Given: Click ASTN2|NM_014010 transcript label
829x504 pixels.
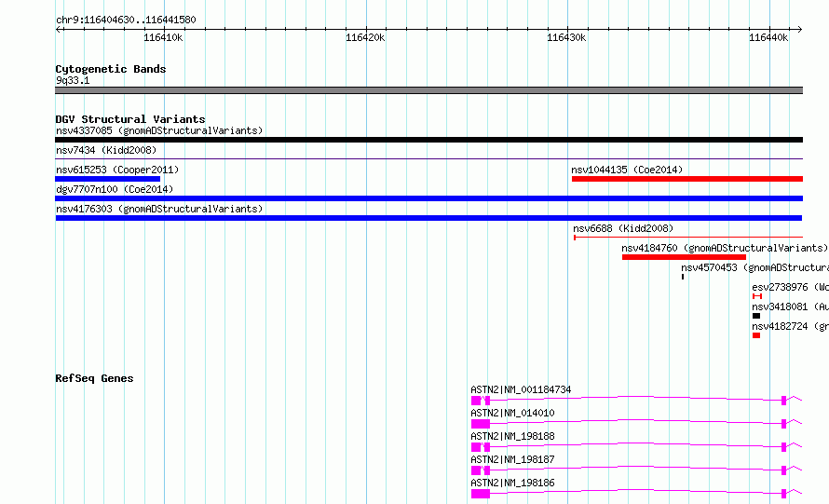Looking at the screenshot, I should click(512, 413).
